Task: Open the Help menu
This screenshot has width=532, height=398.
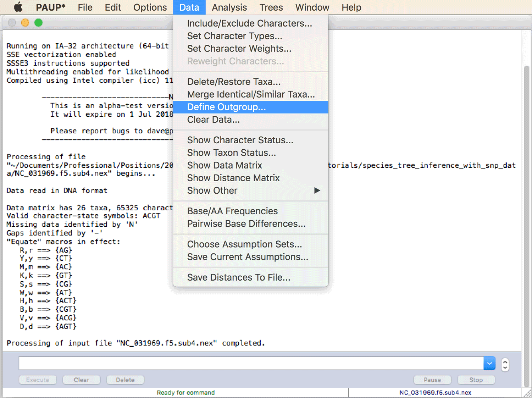Action: [x=351, y=7]
